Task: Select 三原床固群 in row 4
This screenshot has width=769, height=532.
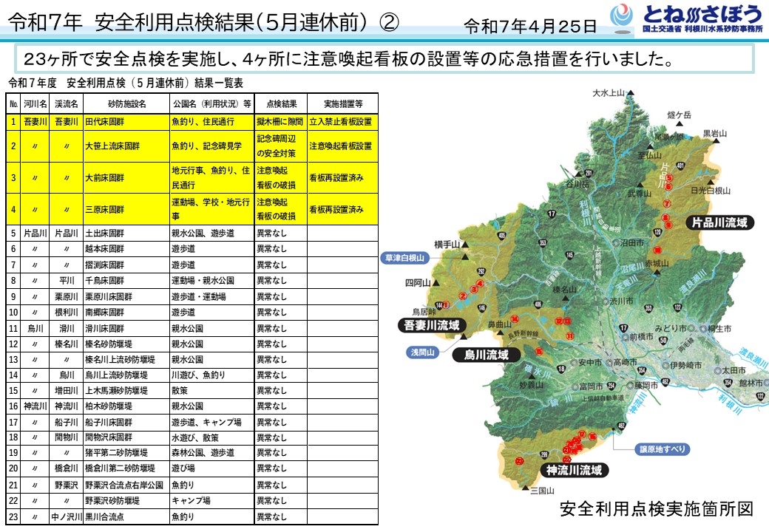Action: pyautogui.click(x=104, y=210)
